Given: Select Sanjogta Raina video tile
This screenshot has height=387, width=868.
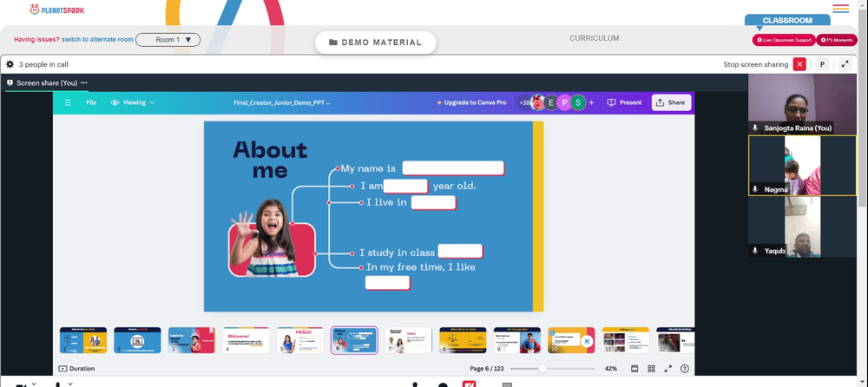Looking at the screenshot, I should (x=802, y=104).
